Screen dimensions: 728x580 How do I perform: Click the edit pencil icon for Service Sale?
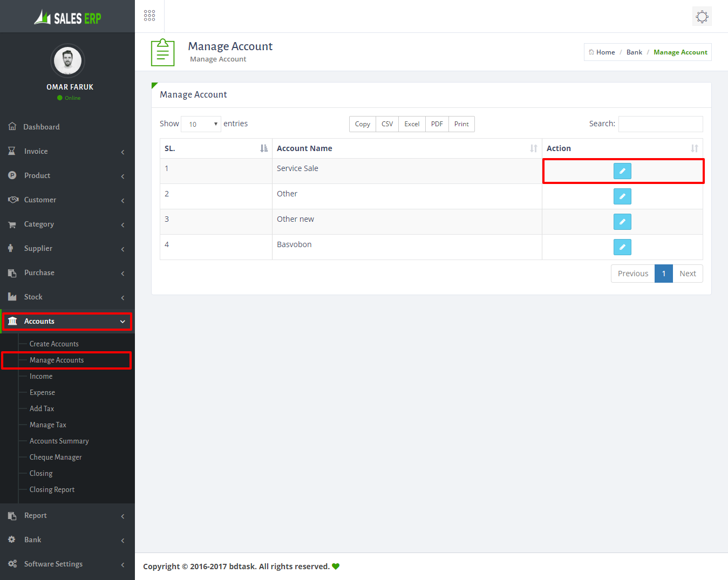(622, 171)
